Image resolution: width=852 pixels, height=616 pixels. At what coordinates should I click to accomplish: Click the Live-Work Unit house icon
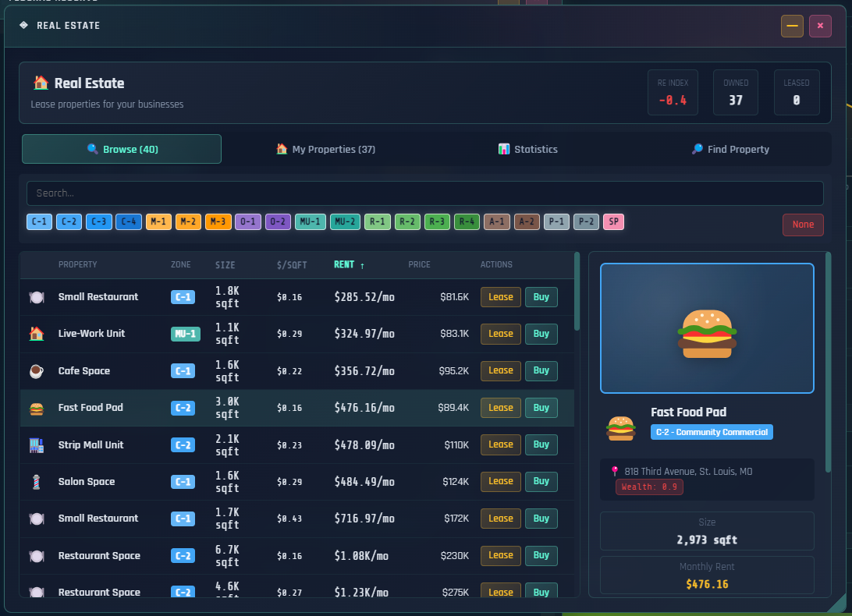[36, 334]
